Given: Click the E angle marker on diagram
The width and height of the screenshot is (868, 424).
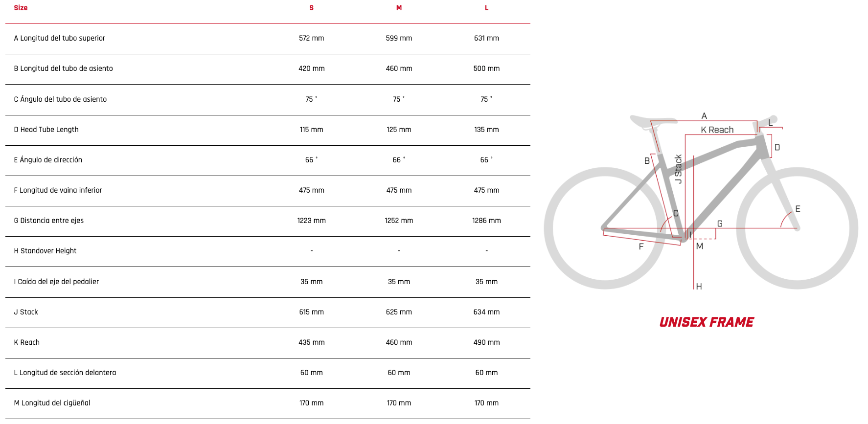Looking at the screenshot, I should 798,209.
